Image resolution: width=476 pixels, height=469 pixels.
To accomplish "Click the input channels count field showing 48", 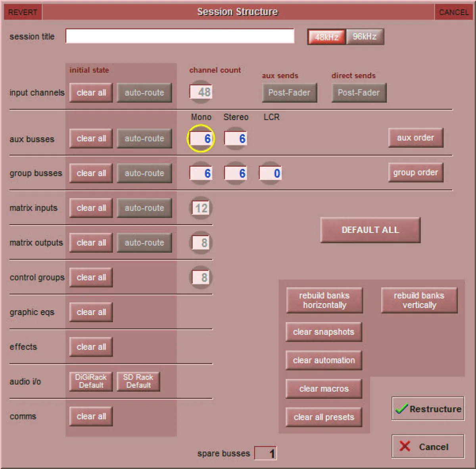I will click(201, 92).
